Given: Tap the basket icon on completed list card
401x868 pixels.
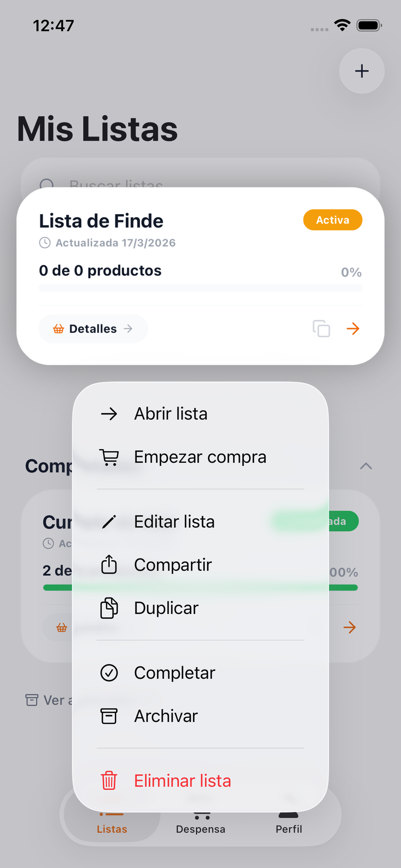Looking at the screenshot, I should 62,628.
